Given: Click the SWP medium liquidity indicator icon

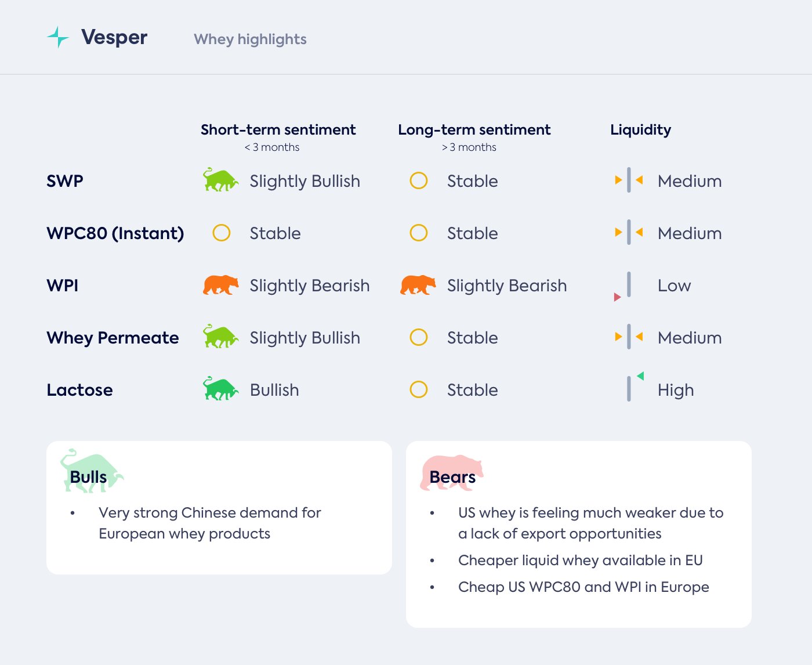Looking at the screenshot, I should [x=629, y=180].
